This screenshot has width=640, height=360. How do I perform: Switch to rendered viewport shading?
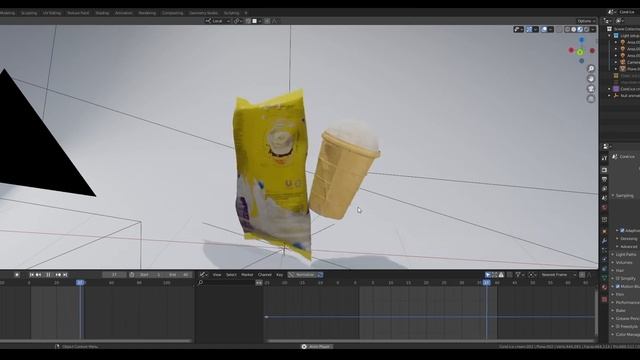(x=587, y=29)
